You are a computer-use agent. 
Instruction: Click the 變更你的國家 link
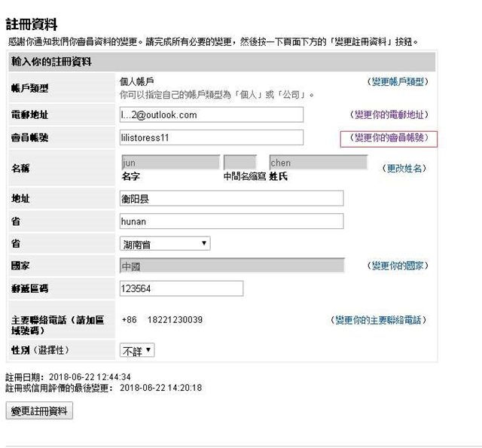click(x=398, y=266)
